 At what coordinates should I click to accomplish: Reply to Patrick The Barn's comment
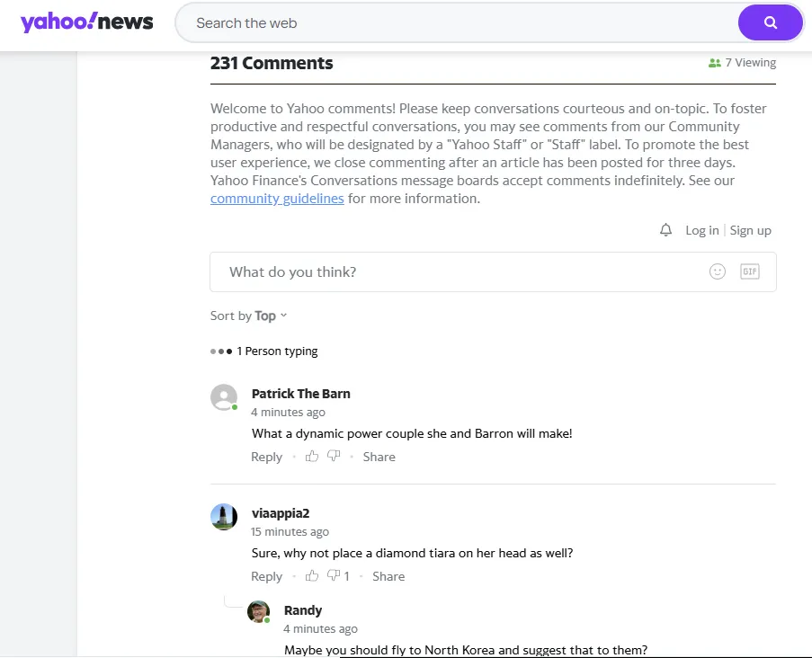point(266,457)
